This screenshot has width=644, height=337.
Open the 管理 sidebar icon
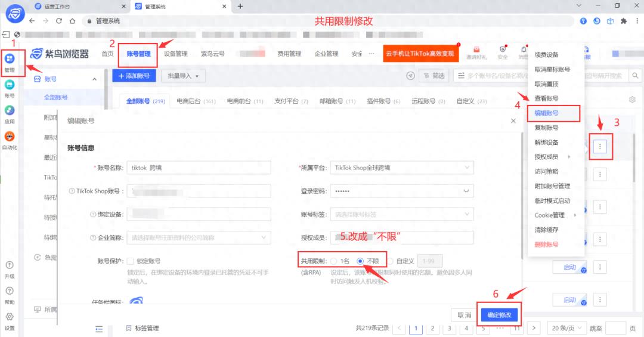pyautogui.click(x=10, y=59)
